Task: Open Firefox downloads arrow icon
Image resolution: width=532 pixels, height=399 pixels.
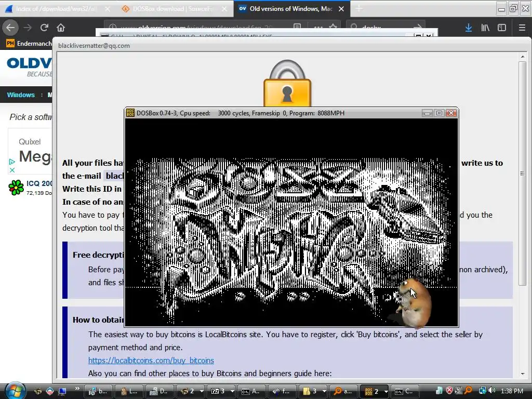Action: click(469, 28)
